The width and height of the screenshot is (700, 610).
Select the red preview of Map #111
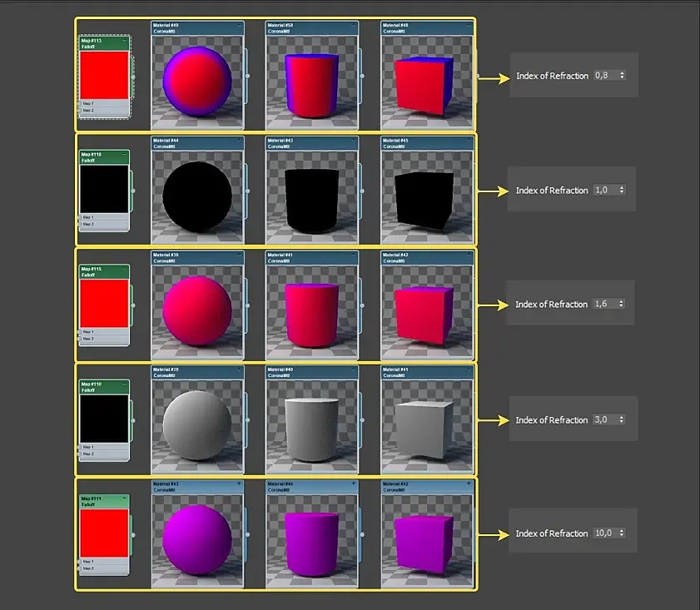(x=104, y=533)
